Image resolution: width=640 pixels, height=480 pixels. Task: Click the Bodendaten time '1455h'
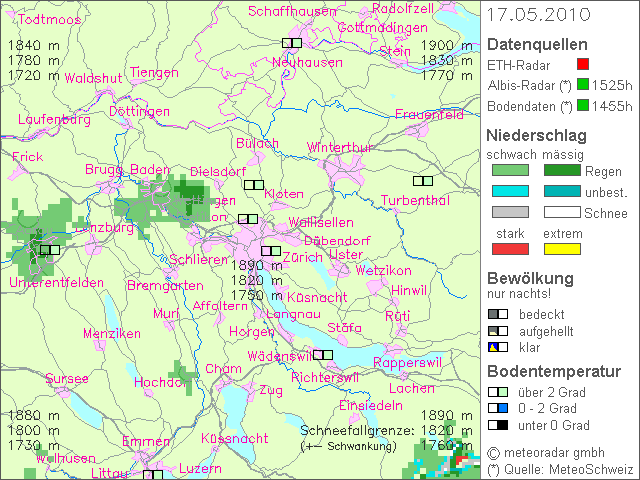[612, 106]
